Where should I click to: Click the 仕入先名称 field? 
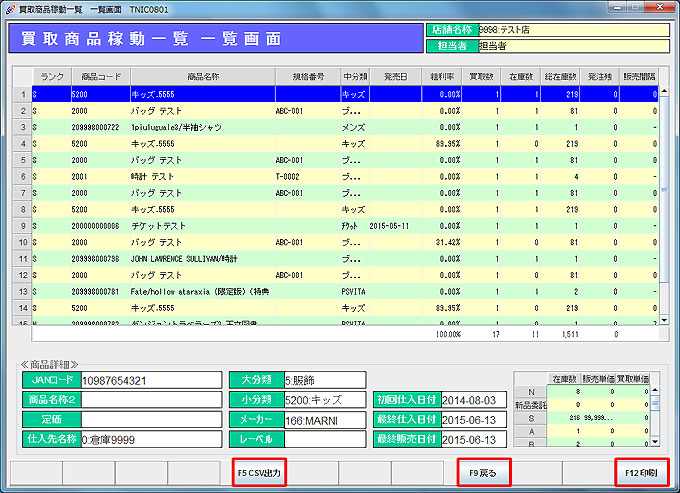tap(150, 438)
